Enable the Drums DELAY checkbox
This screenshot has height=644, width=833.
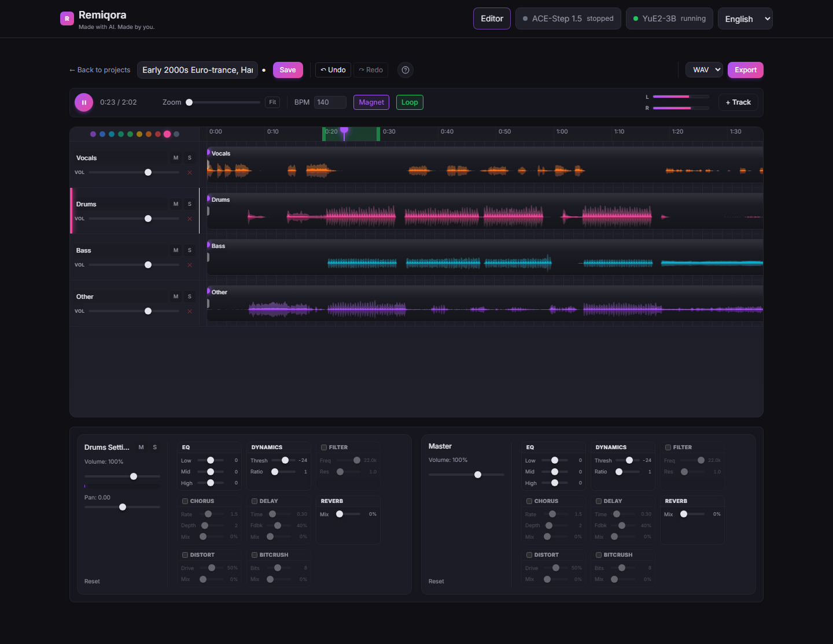[255, 501]
